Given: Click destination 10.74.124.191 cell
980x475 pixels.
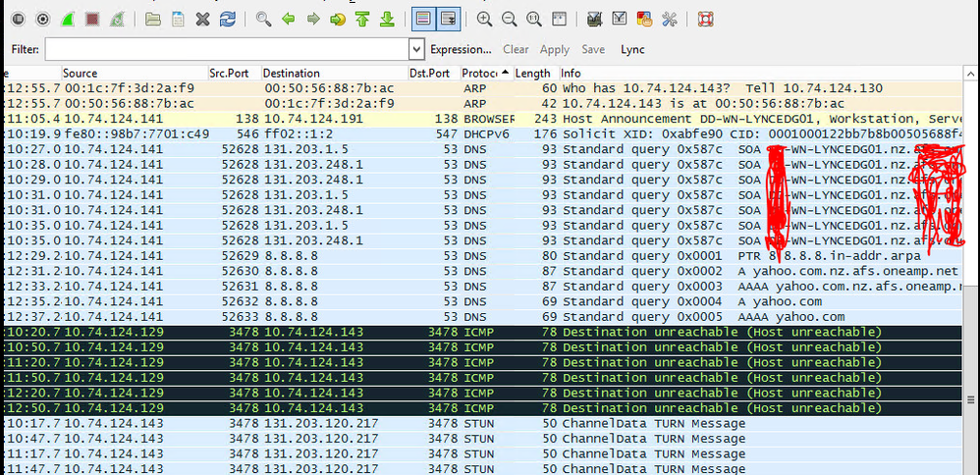Looking at the screenshot, I should (x=314, y=119).
